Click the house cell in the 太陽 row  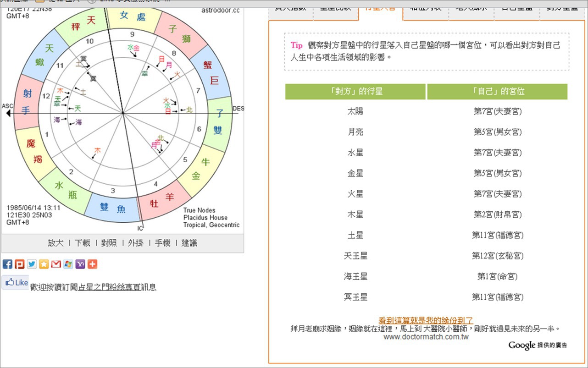tap(498, 111)
